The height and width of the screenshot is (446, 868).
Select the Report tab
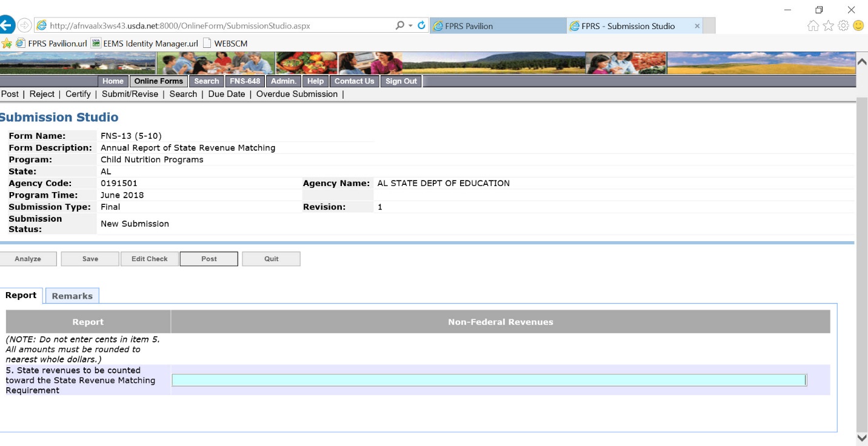coord(21,295)
